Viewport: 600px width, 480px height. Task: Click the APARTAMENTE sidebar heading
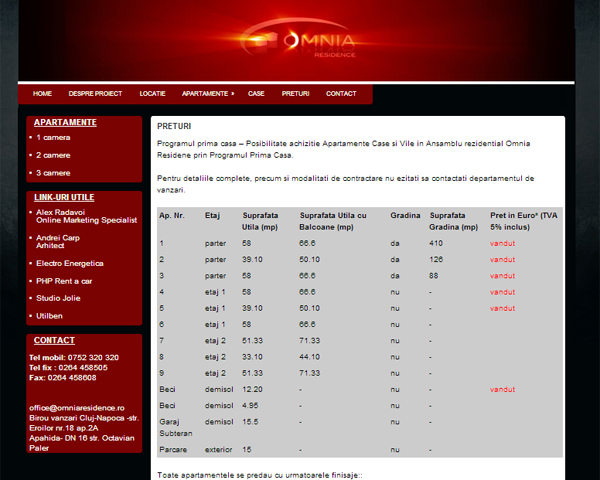pyautogui.click(x=65, y=122)
